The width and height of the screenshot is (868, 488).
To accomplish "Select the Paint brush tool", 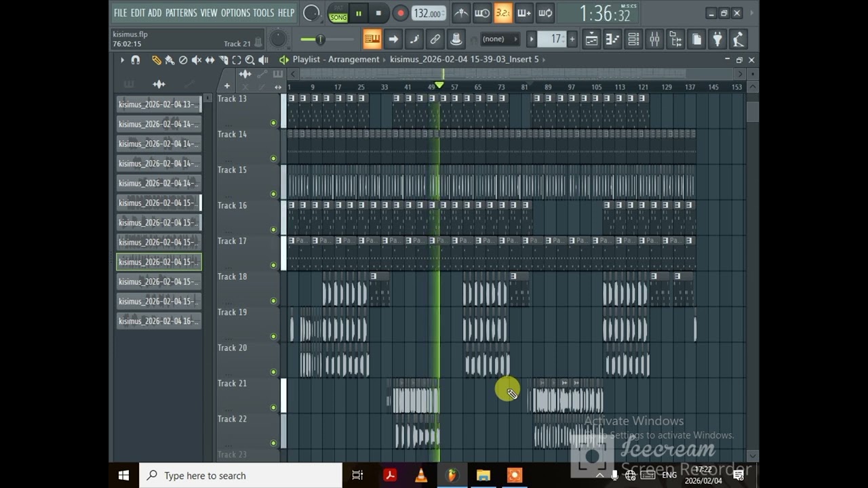I will click(170, 60).
